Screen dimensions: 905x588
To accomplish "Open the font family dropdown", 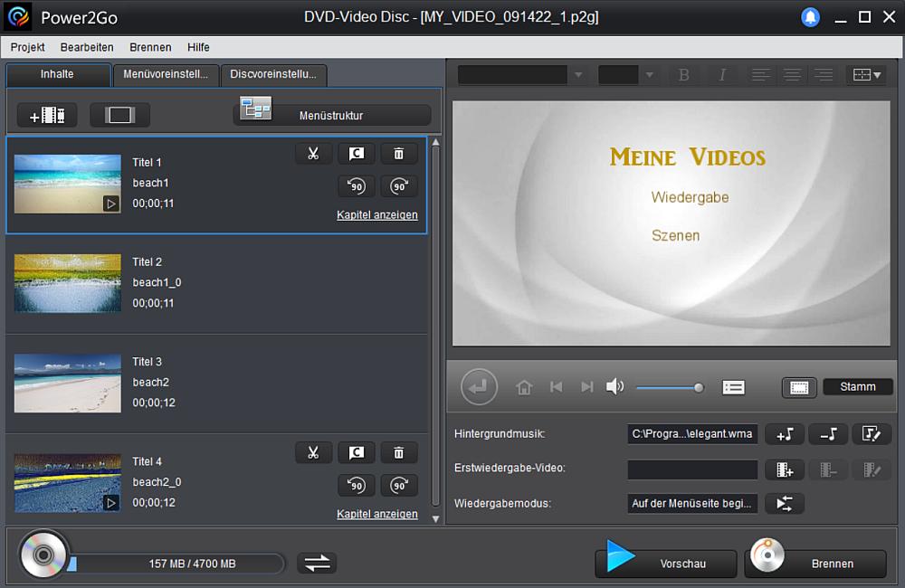I will (521, 74).
